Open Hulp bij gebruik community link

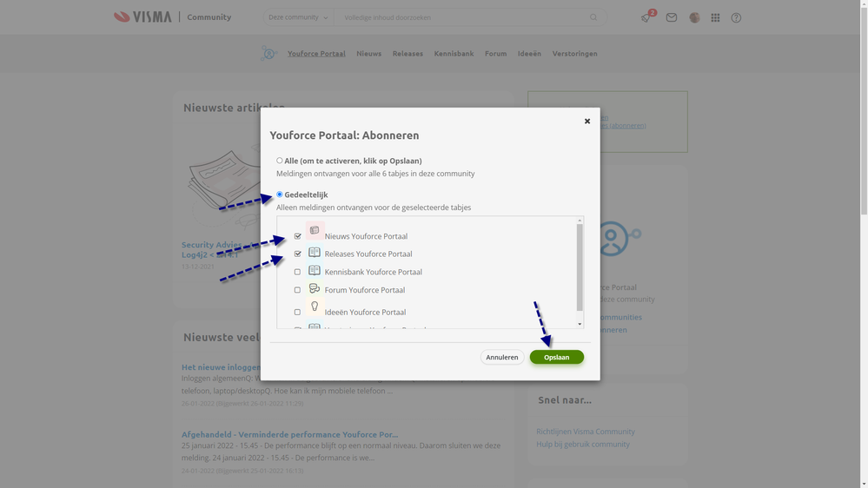tap(582, 445)
